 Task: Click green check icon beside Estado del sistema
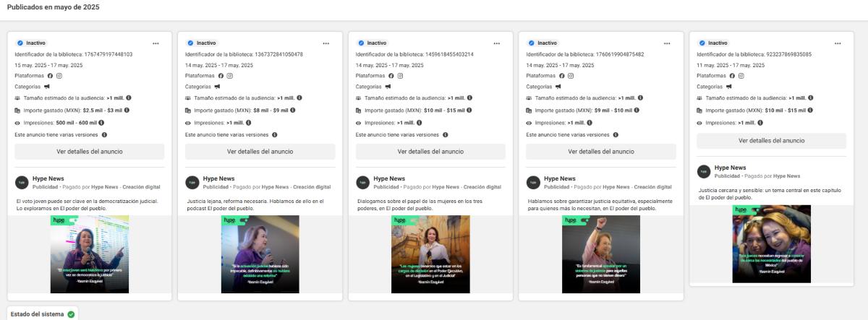point(71,314)
